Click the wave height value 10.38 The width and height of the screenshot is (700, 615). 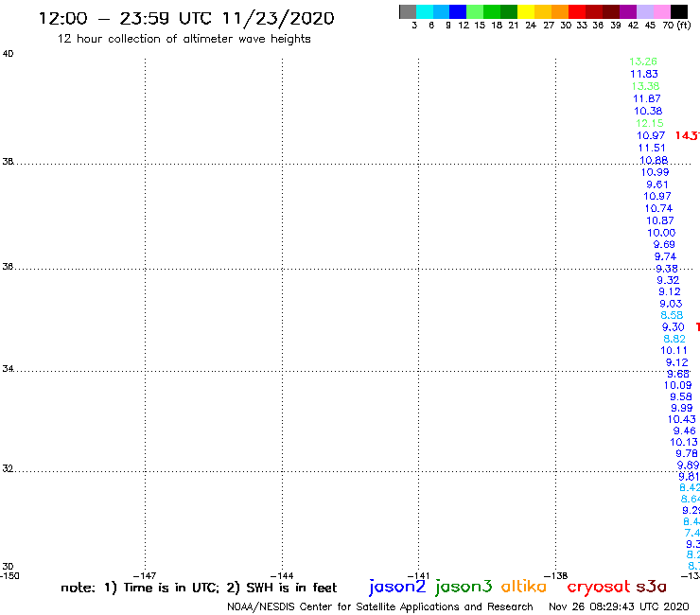[648, 111]
